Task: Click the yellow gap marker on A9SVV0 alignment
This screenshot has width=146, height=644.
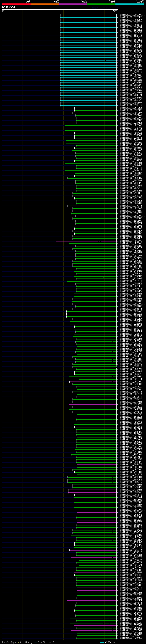Action: coord(104,242)
